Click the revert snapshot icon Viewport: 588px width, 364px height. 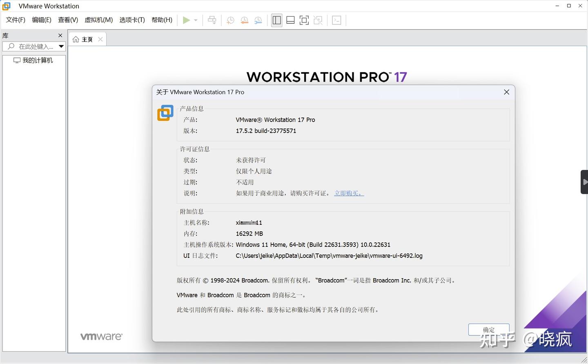coord(244,20)
